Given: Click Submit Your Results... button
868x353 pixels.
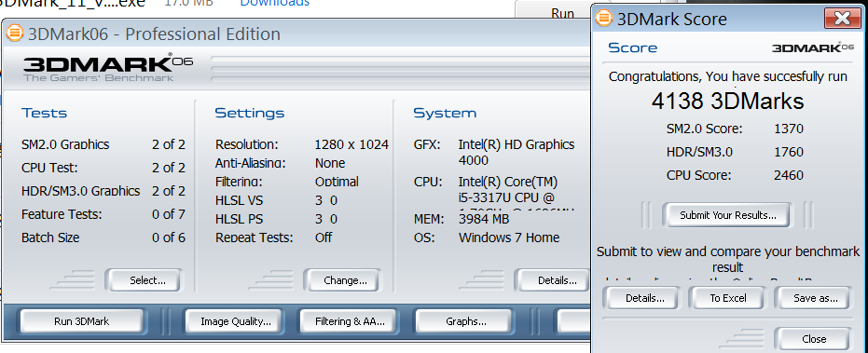Looking at the screenshot, I should point(727,215).
